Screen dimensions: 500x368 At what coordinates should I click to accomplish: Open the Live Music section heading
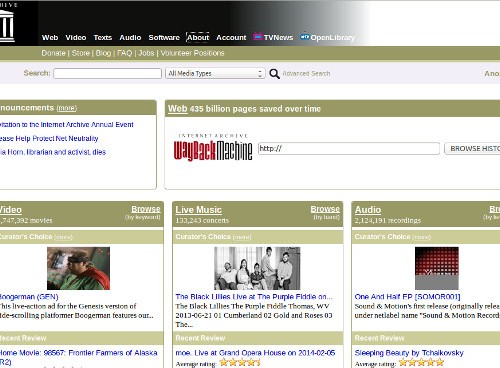[198, 210]
